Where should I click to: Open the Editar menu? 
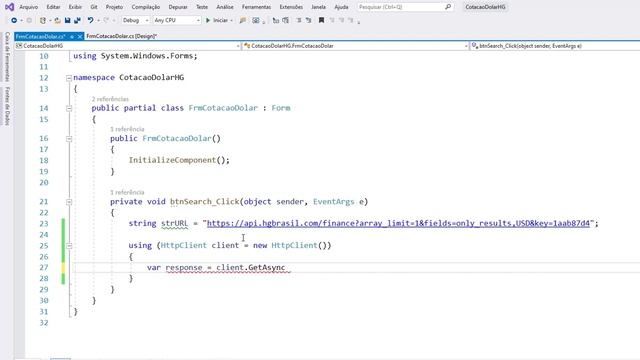click(x=53, y=7)
